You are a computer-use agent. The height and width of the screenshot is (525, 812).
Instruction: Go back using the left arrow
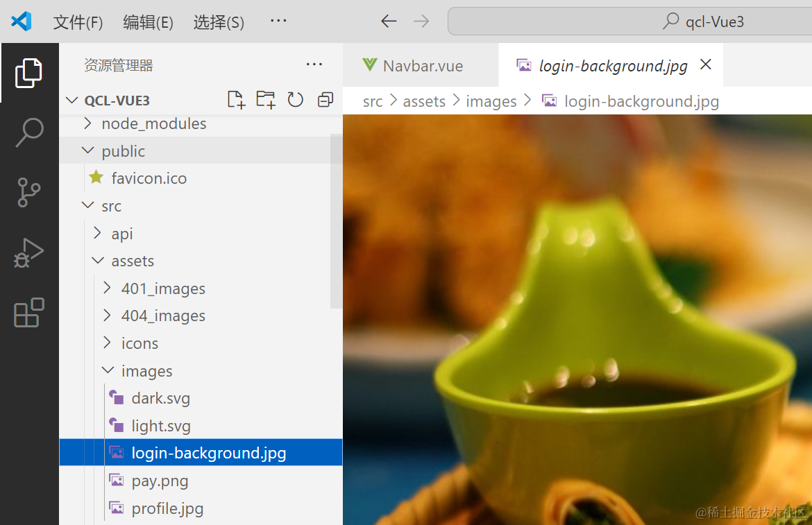point(389,21)
